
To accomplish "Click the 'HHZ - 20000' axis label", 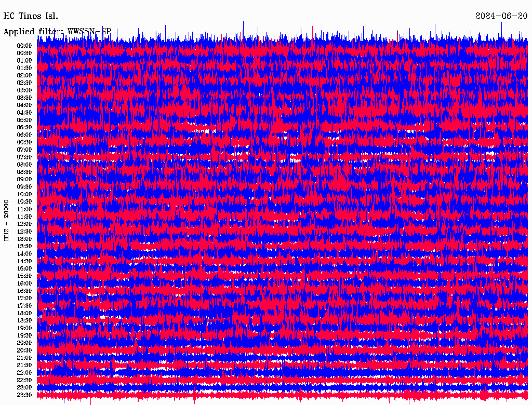I will pyautogui.click(x=6, y=220).
